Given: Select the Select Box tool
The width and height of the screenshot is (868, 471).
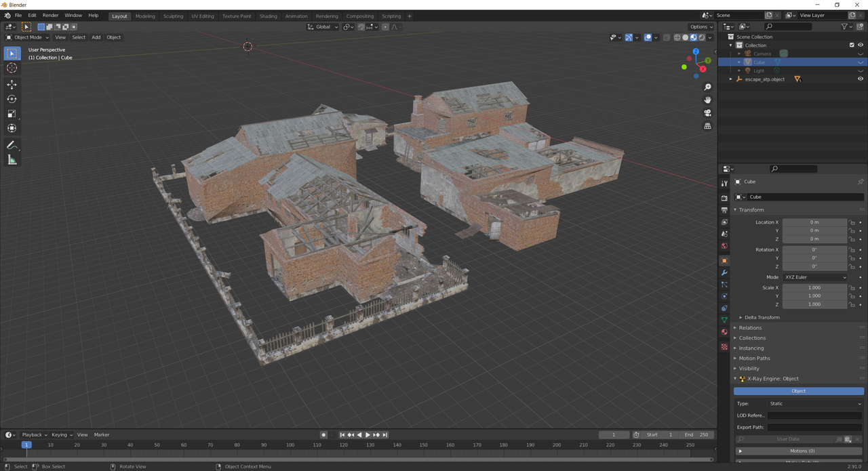Looking at the screenshot, I should pos(12,54).
